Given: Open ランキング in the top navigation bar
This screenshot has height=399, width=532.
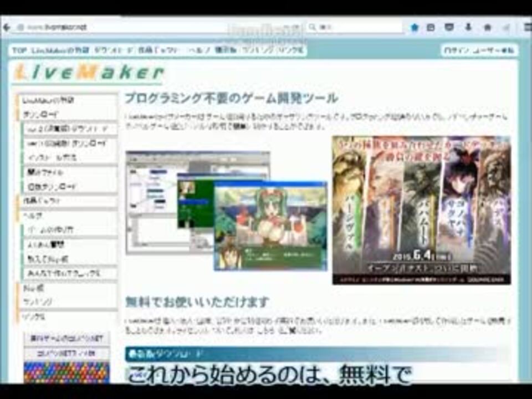Looking at the screenshot, I should pyautogui.click(x=258, y=50).
